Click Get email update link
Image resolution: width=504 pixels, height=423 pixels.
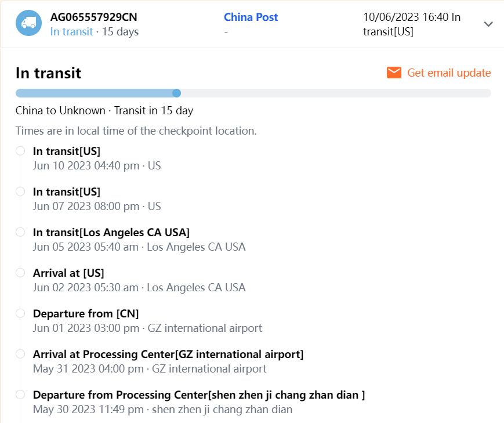pyautogui.click(x=449, y=73)
